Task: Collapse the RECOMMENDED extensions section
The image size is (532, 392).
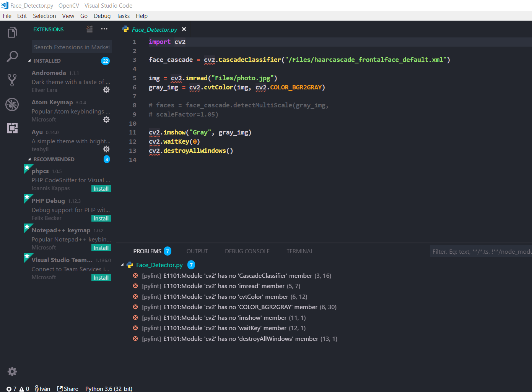Action: [29, 159]
